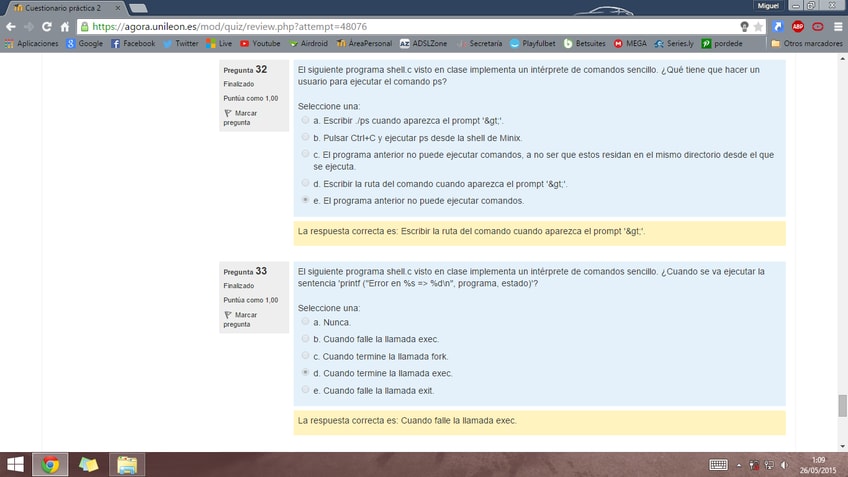
Task: Expand the Otros marcadores folder
Action: [807, 43]
